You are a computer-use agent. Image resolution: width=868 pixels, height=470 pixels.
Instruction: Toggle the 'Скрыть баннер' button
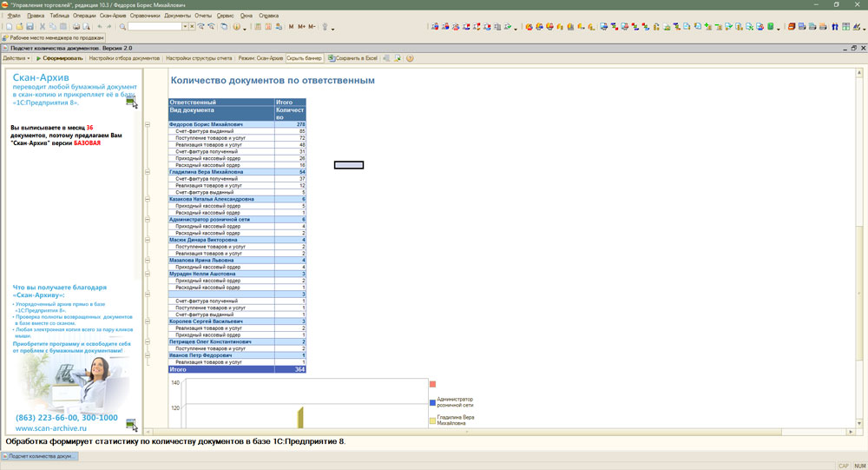point(304,58)
